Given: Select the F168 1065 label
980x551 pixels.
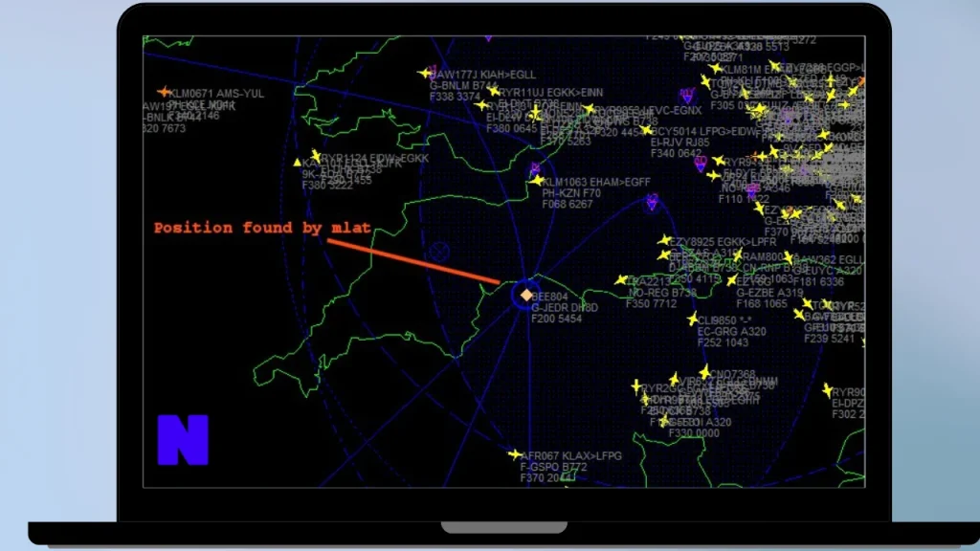Looking at the screenshot, I should click(761, 303).
